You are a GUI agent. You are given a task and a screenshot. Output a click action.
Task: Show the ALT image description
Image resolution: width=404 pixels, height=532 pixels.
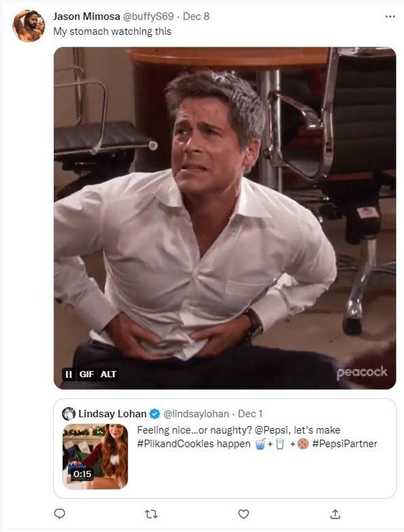[108, 374]
